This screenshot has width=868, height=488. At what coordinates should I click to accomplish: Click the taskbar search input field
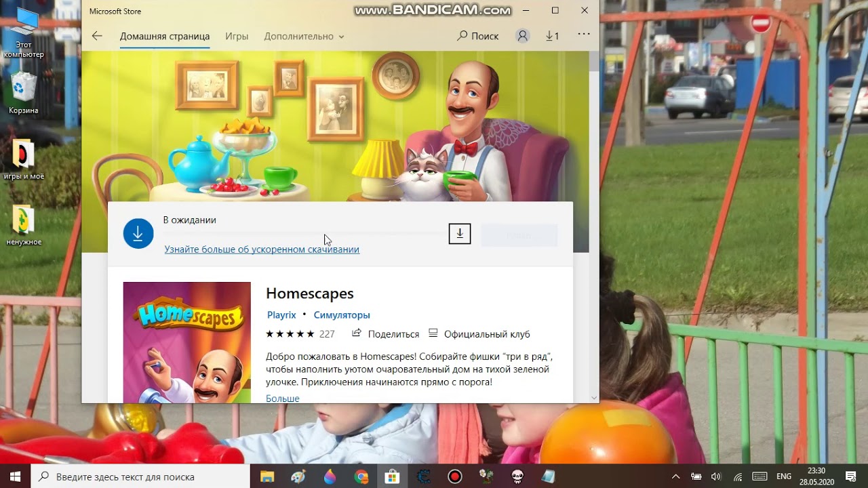click(140, 476)
